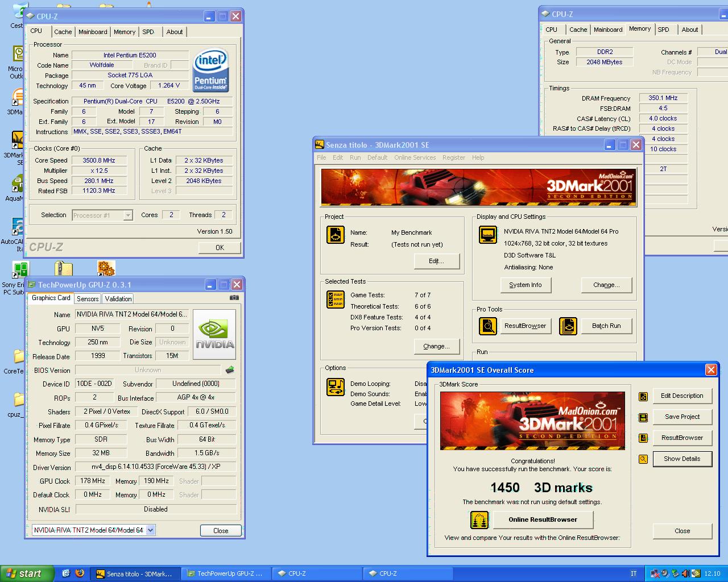
Task: Open the Validation tab in GPU-Z
Action: pyautogui.click(x=118, y=298)
